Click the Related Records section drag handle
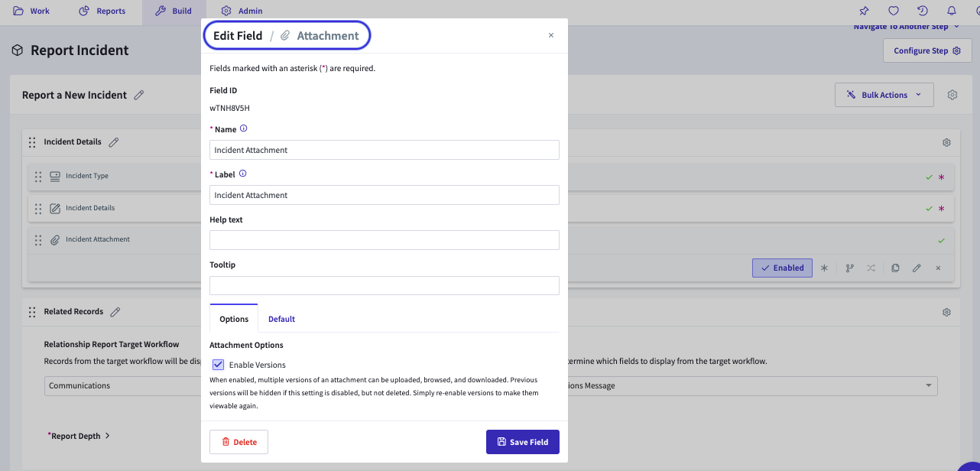 pos(32,312)
